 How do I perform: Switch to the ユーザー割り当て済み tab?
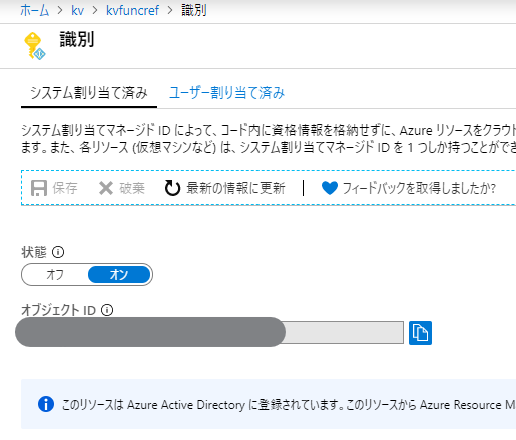227,93
